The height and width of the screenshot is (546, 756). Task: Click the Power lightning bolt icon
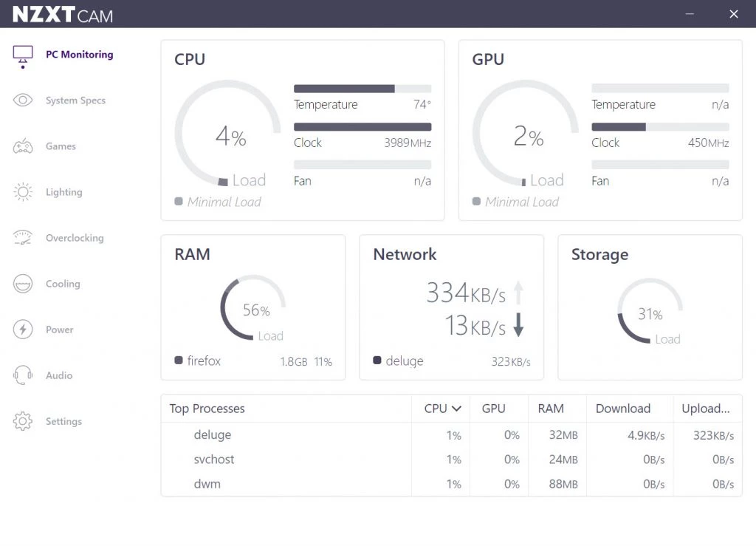[x=23, y=330]
